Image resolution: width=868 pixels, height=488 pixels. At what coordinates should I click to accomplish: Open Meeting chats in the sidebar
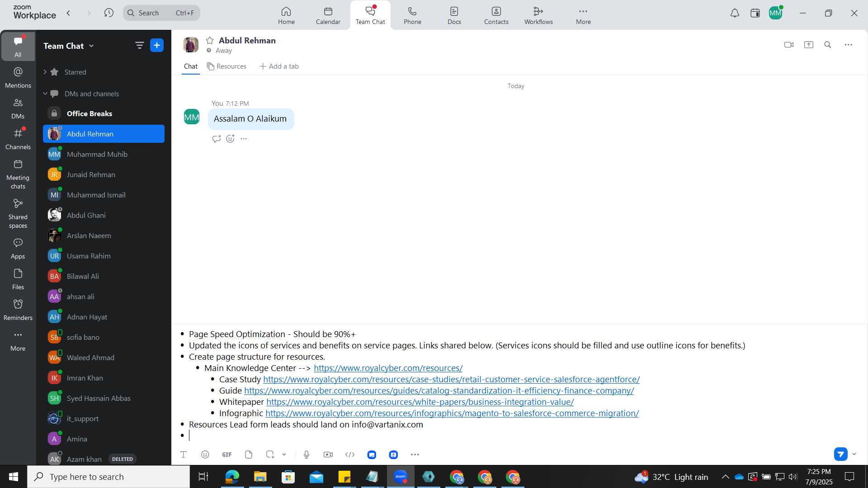tap(18, 174)
